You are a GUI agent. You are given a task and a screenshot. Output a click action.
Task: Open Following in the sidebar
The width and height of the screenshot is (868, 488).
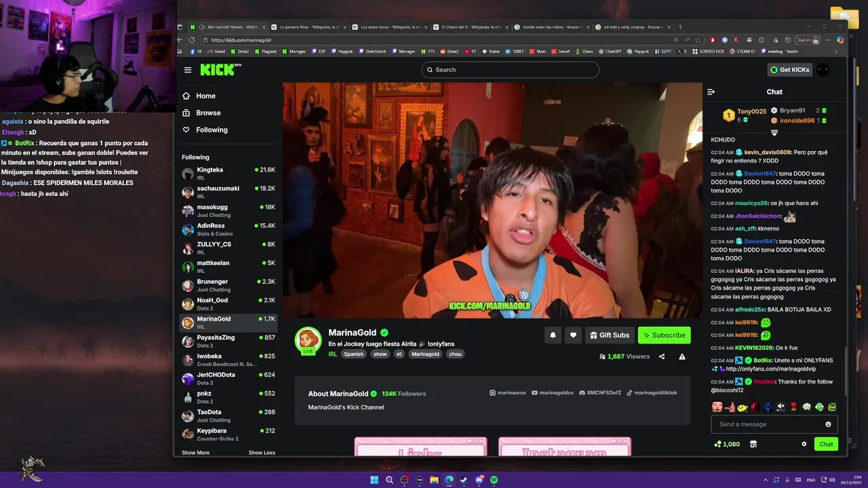(x=205, y=130)
